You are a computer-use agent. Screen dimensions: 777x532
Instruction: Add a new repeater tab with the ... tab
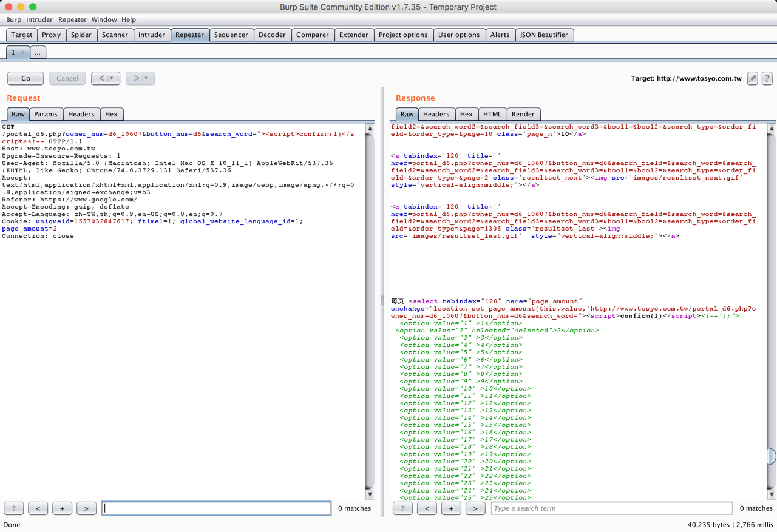(x=38, y=53)
